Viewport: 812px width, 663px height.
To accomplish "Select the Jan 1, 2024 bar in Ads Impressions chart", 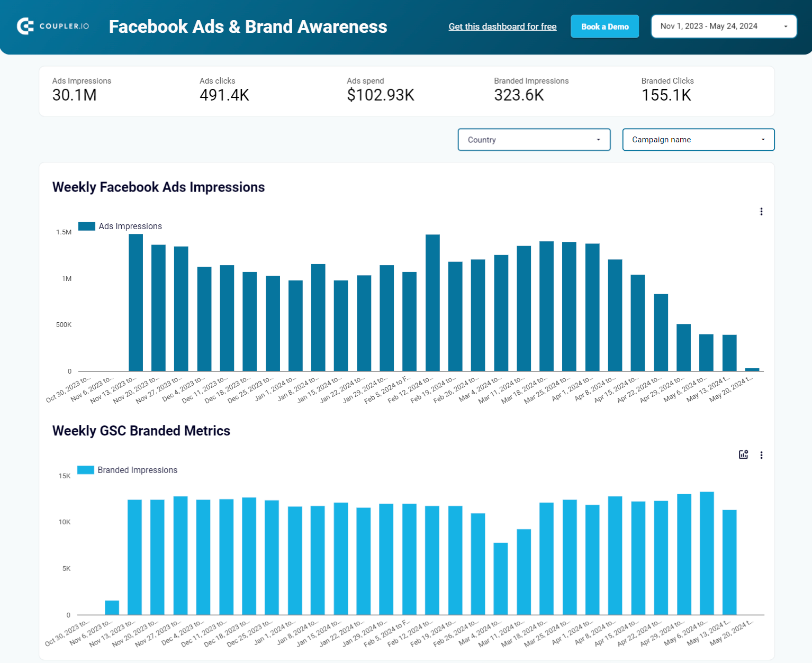I will click(295, 326).
